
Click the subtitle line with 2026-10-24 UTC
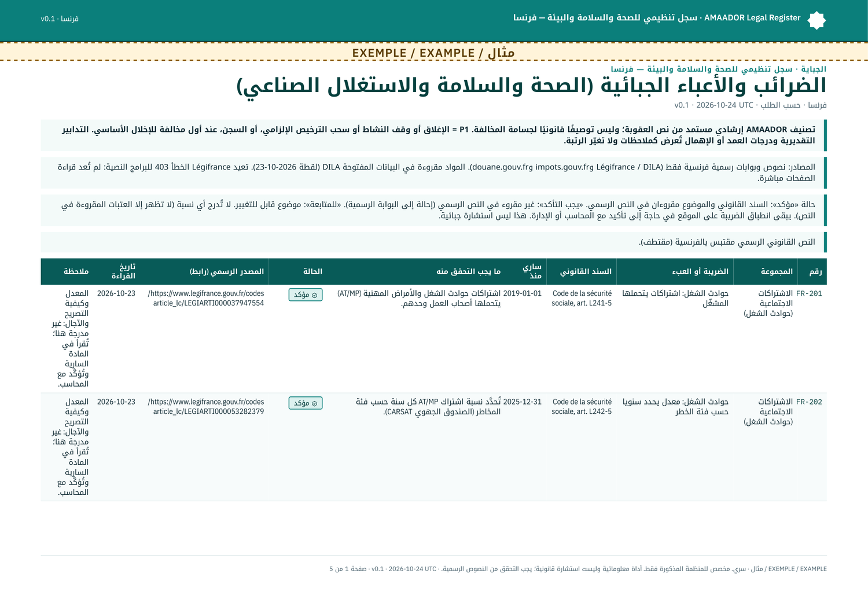coord(751,105)
